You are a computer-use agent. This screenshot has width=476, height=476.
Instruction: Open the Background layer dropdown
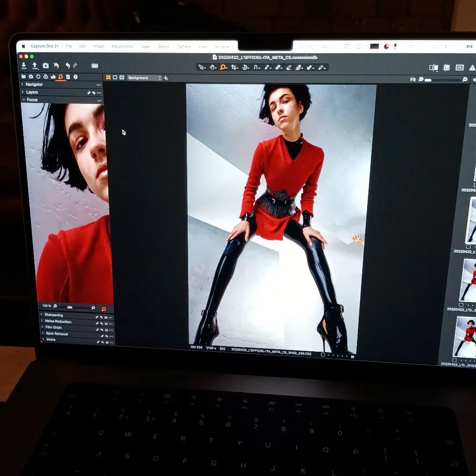(145, 78)
